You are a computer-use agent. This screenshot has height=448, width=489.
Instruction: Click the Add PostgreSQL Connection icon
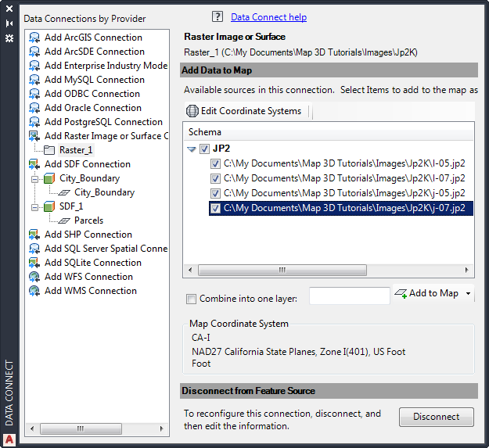point(34,122)
